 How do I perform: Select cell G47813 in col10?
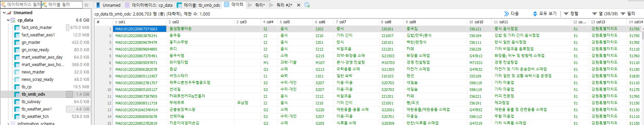479,56
